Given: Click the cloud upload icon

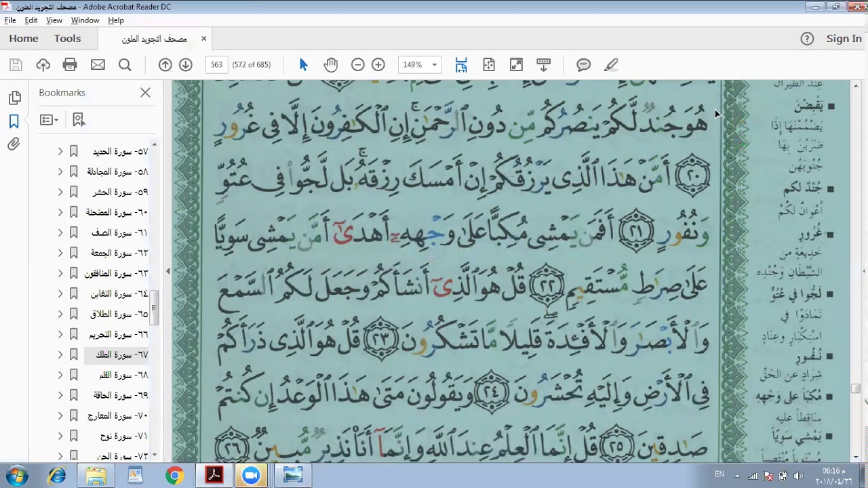Looking at the screenshot, I should pos(43,64).
